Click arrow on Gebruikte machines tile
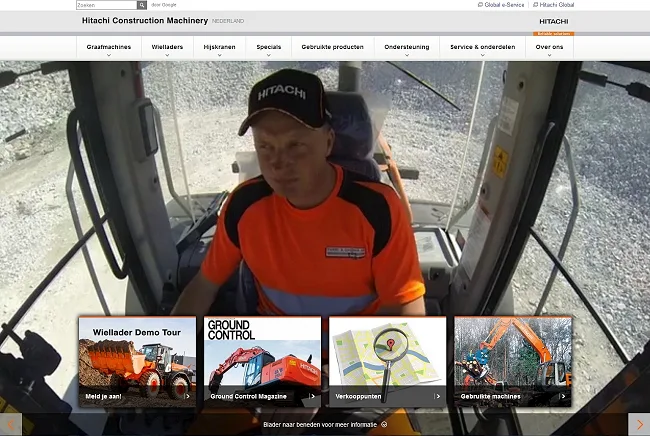The height and width of the screenshot is (436, 650). tap(562, 396)
